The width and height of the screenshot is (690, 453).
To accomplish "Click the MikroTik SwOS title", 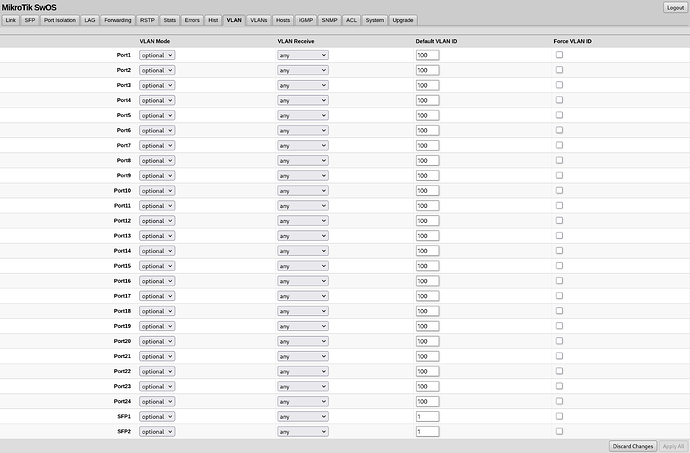I will coord(29,7).
